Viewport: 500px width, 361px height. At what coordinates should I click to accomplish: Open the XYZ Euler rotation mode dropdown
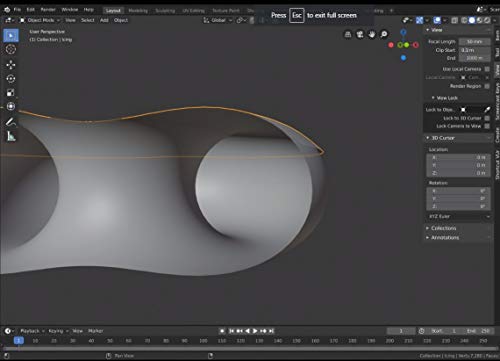[459, 217]
